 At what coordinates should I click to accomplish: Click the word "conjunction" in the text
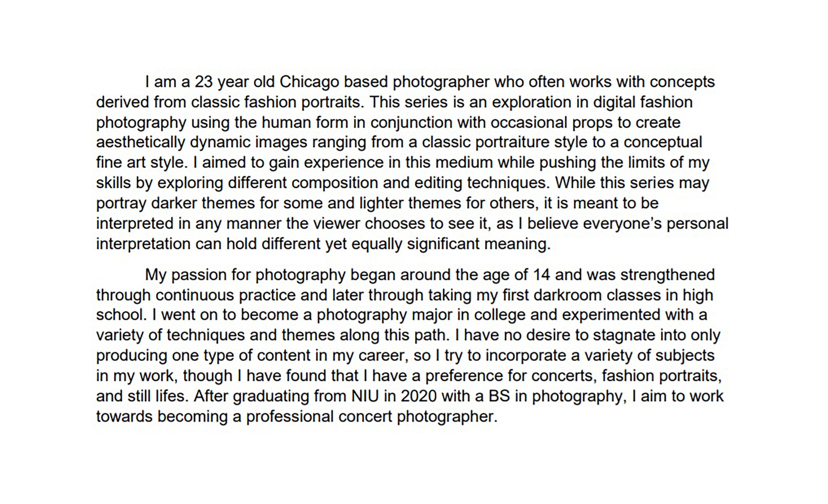point(411,123)
